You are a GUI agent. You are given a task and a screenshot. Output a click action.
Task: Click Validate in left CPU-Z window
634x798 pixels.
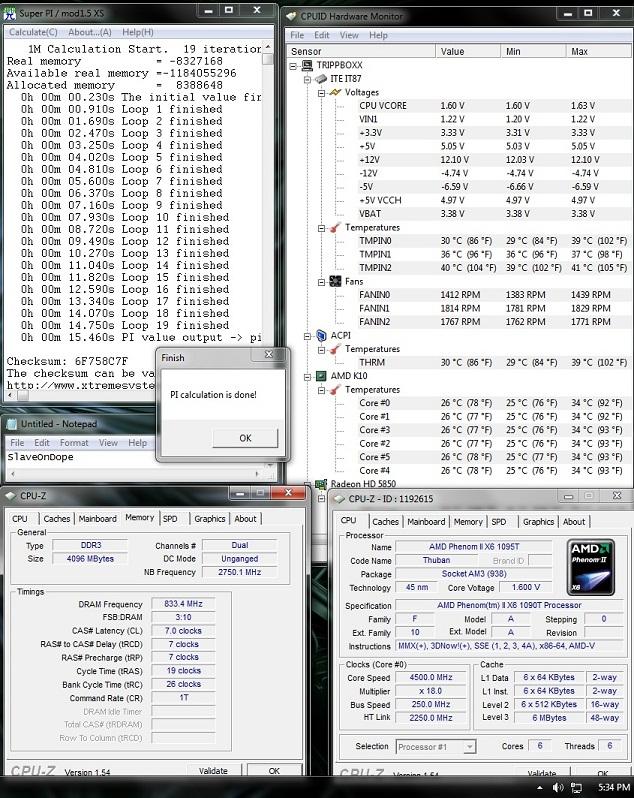(213, 770)
